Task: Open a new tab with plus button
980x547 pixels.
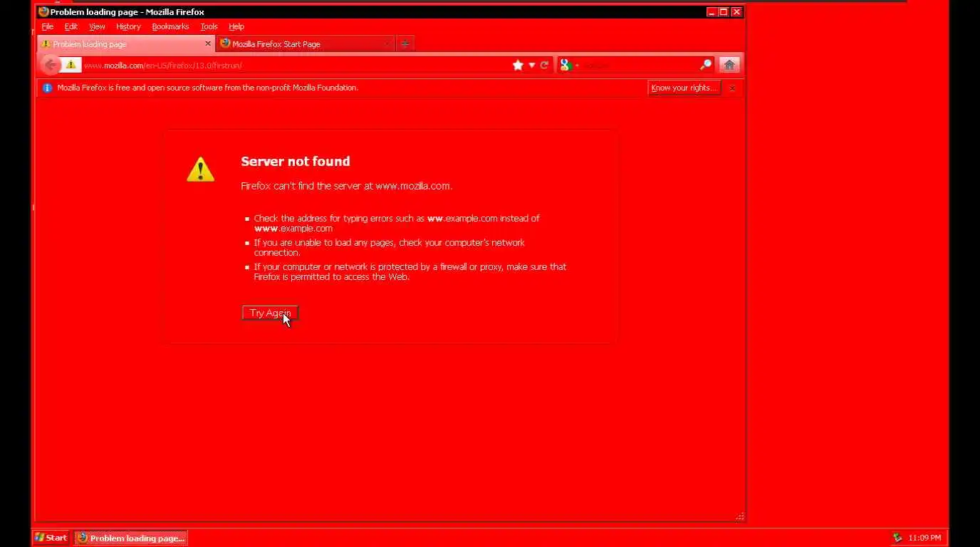Action: pyautogui.click(x=405, y=43)
